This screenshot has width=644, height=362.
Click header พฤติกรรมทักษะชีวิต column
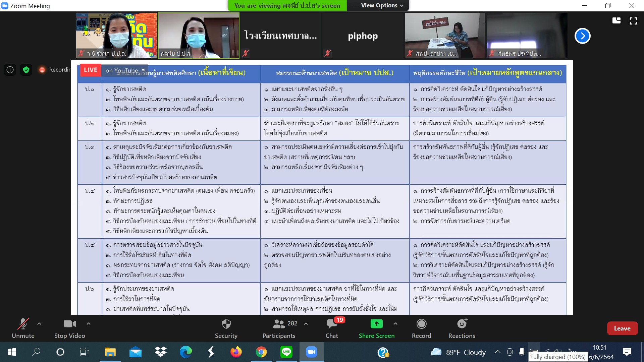pyautogui.click(x=487, y=73)
